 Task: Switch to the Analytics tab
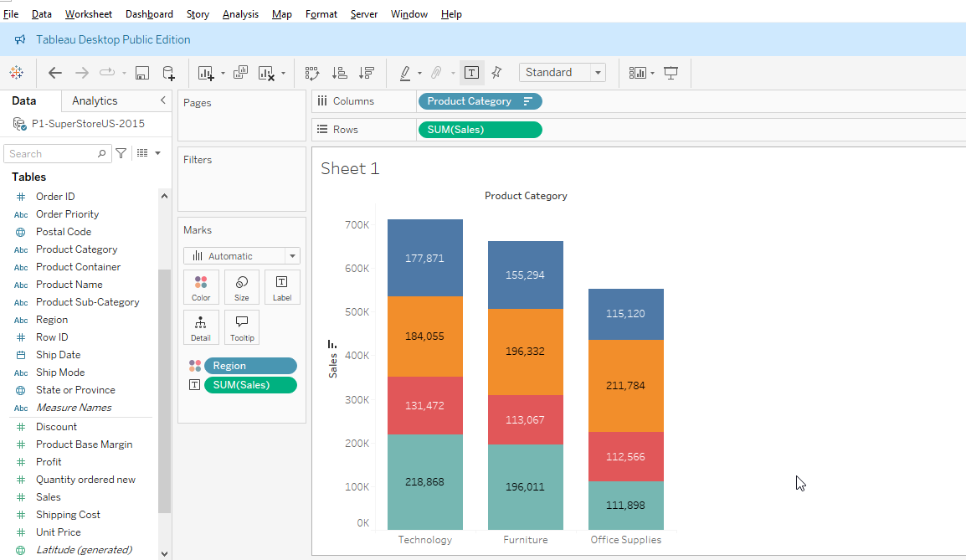[95, 100]
